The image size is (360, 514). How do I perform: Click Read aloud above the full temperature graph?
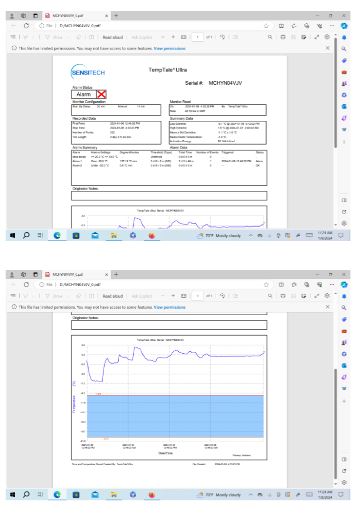point(113,296)
